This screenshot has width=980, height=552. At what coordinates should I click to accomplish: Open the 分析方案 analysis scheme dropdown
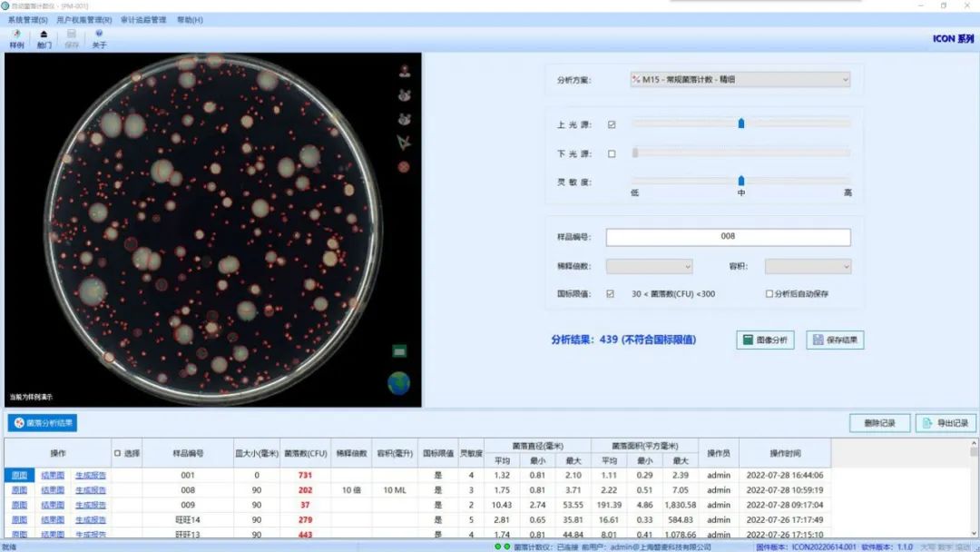740,80
